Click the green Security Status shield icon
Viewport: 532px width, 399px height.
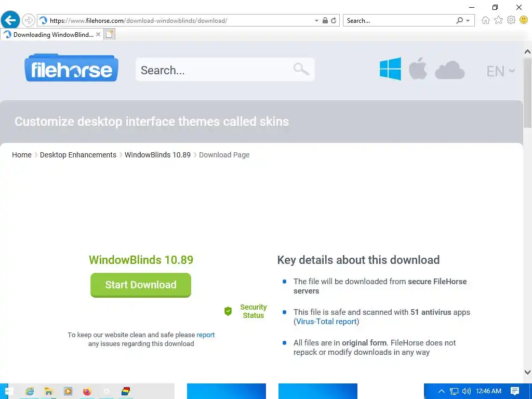click(x=228, y=311)
